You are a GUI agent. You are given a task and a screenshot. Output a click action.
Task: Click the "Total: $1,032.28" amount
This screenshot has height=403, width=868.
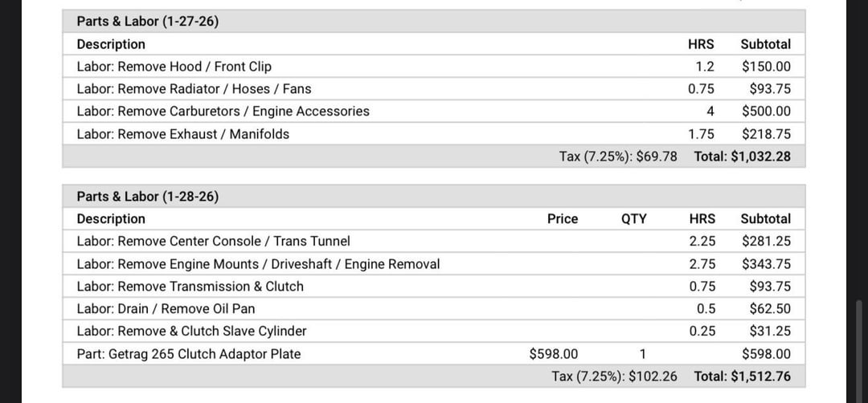742,157
